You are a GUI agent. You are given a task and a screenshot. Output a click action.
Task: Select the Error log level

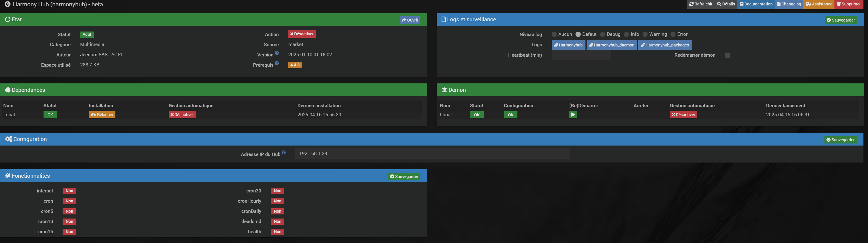(x=673, y=34)
